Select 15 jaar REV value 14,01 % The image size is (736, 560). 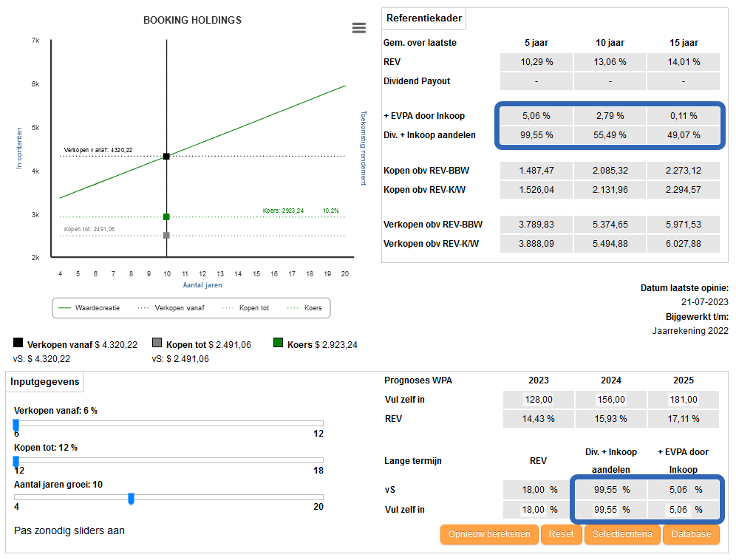(684, 62)
